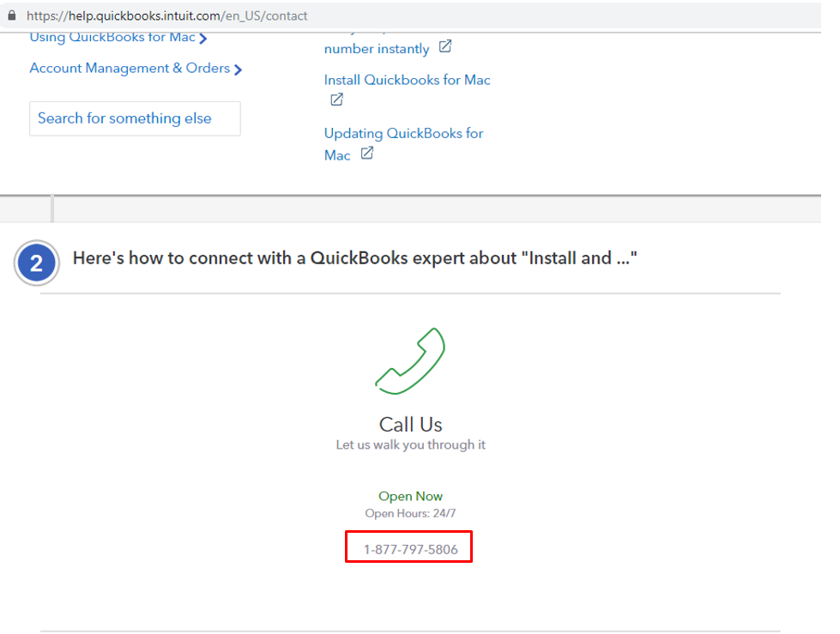Image resolution: width=840 pixels, height=634 pixels.
Task: Expand the chevron beside Account Management & Orders
Action: click(x=238, y=69)
